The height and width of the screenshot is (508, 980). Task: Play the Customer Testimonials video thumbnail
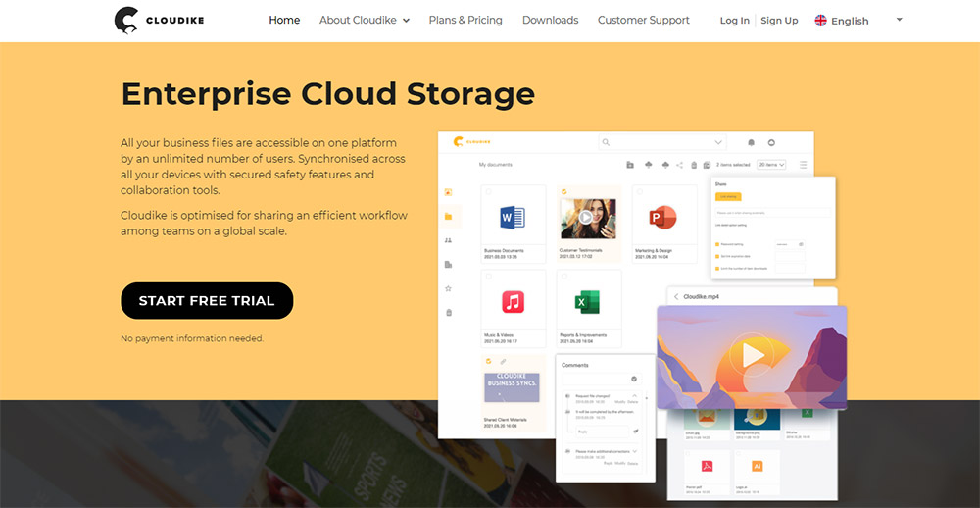[588, 219]
